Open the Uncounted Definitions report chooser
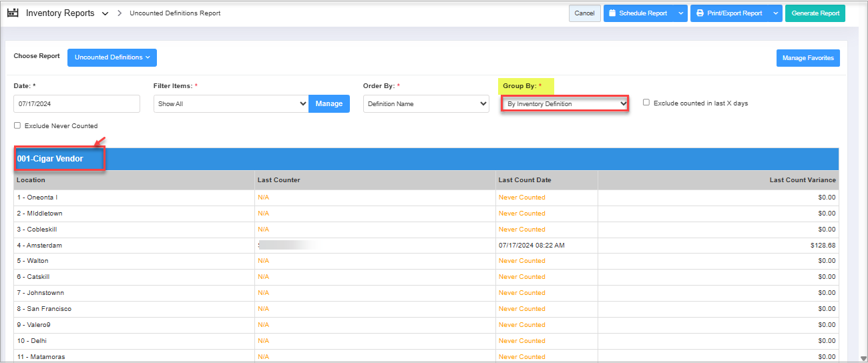Image resolution: width=868 pixels, height=363 pixels. [x=112, y=57]
